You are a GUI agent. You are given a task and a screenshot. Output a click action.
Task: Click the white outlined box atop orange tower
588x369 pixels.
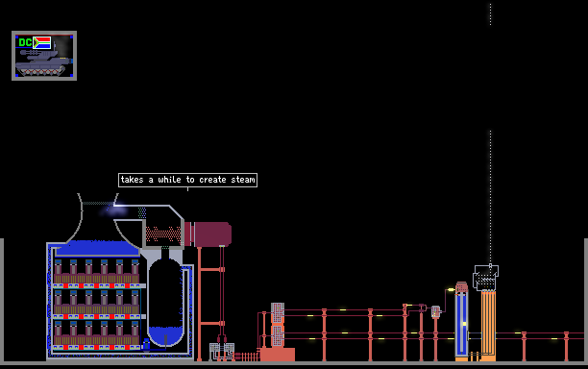pos(485,278)
